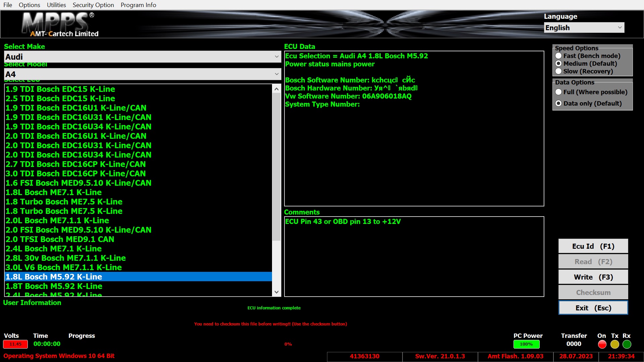Image resolution: width=644 pixels, height=362 pixels.
Task: Click the red On status indicator
Action: (x=602, y=344)
